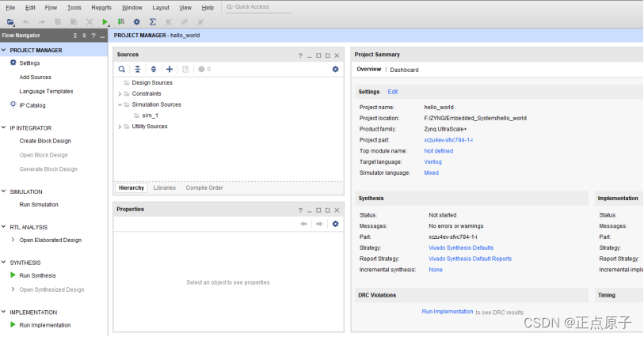Select the Design Sources folder
Image resolution: width=644 pixels, height=337 pixels.
pos(152,83)
